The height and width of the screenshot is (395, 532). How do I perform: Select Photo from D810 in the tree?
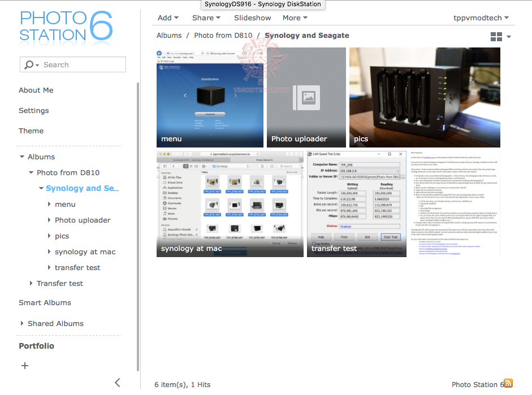point(68,172)
